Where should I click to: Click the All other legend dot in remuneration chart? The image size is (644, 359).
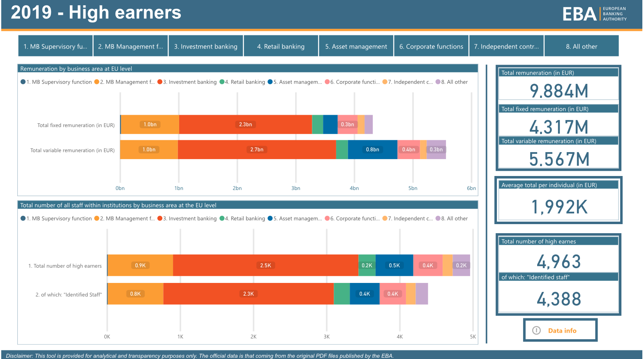click(x=438, y=82)
